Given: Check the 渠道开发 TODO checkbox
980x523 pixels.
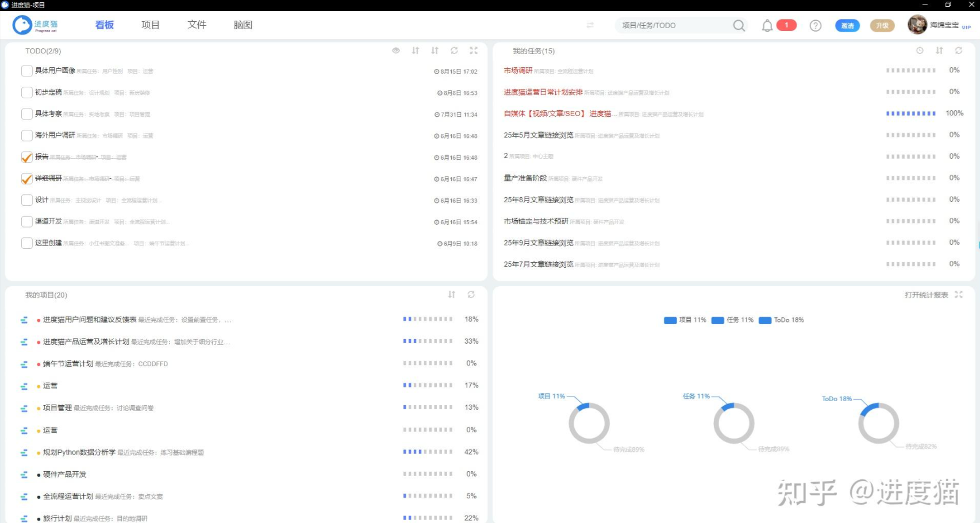Looking at the screenshot, I should click(26, 221).
